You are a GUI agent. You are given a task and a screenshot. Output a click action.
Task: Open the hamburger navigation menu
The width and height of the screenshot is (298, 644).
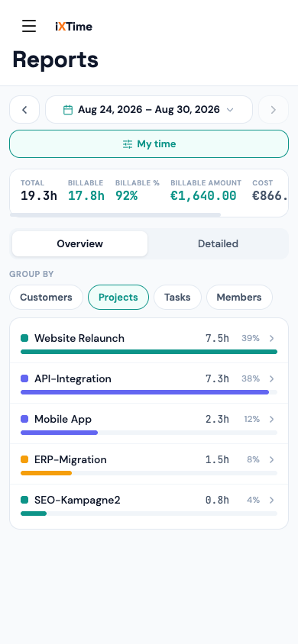[x=29, y=26]
